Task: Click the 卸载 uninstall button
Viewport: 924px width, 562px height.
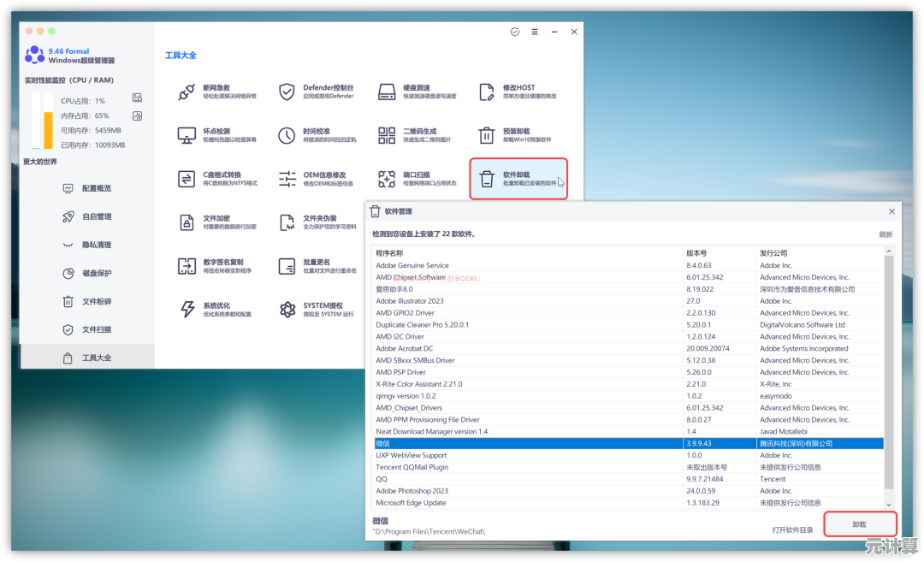Action: click(x=860, y=524)
